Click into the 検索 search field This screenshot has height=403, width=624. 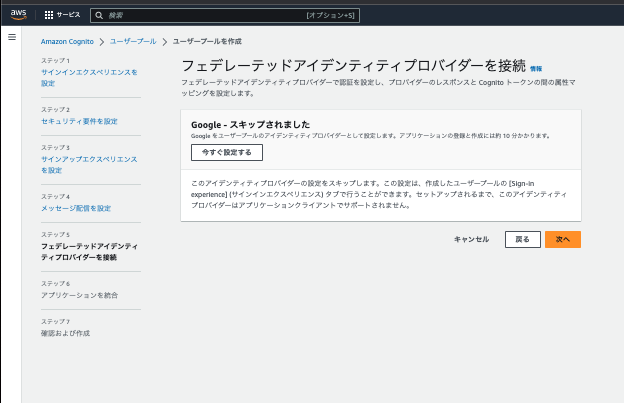[225, 16]
